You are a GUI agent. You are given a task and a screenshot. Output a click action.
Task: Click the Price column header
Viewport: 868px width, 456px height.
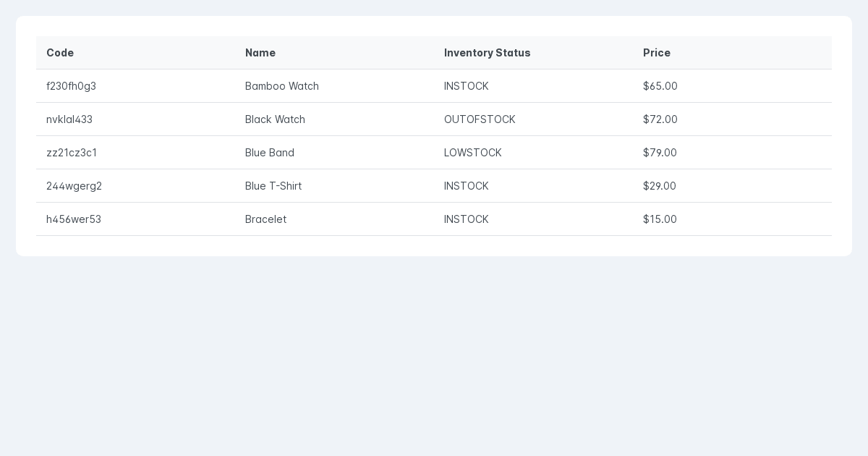(732, 53)
